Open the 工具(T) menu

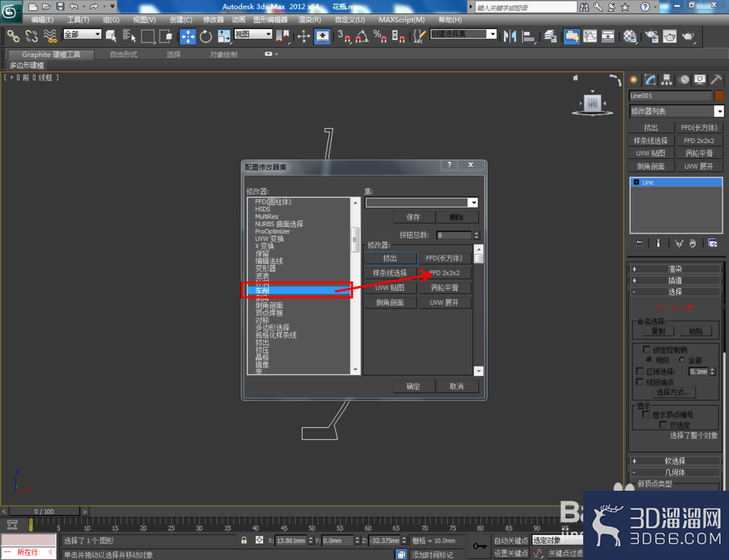[78, 20]
